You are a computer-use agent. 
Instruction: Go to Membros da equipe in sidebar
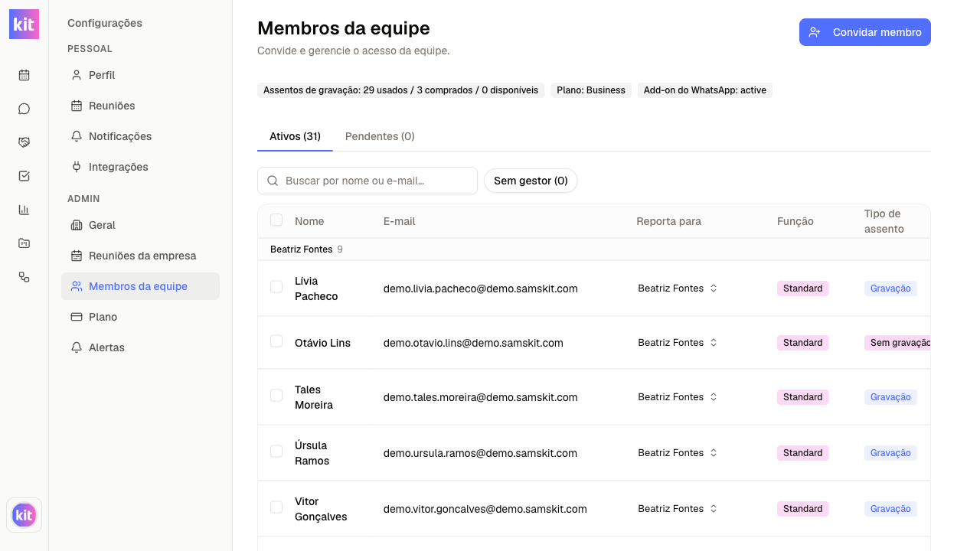(x=140, y=286)
